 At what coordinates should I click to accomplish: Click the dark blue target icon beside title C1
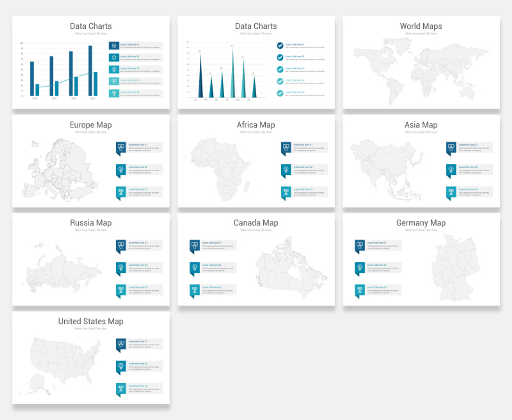[x=114, y=45]
